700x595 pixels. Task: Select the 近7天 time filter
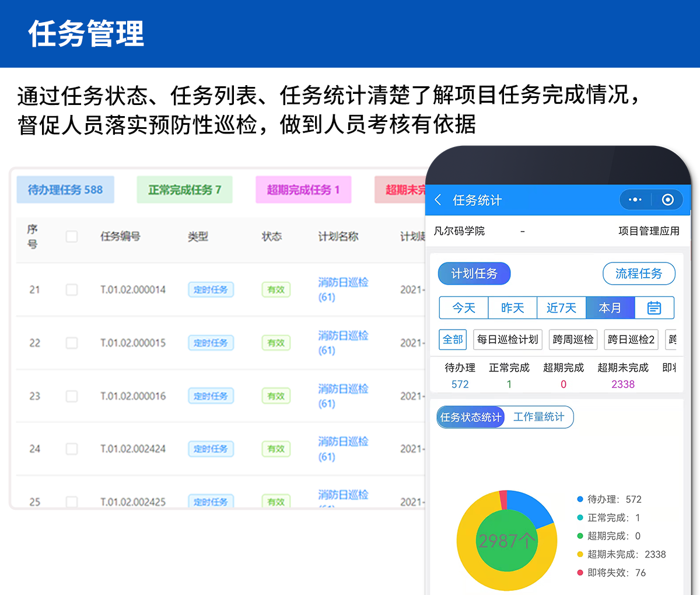561,307
